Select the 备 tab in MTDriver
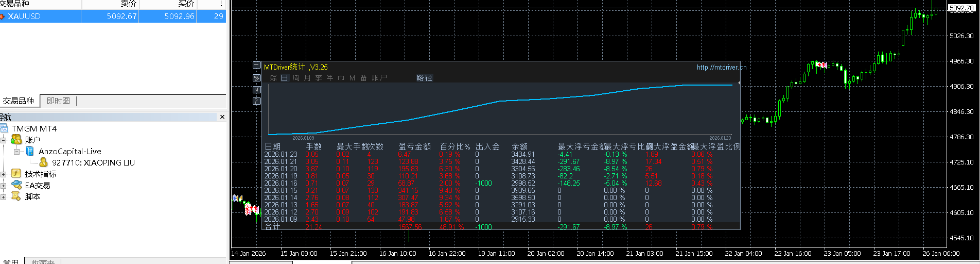The width and height of the screenshot is (980, 264). point(364,78)
